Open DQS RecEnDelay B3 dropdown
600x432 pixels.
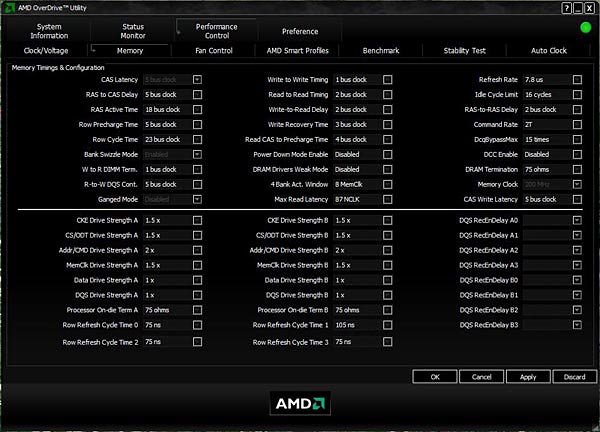[577, 325]
